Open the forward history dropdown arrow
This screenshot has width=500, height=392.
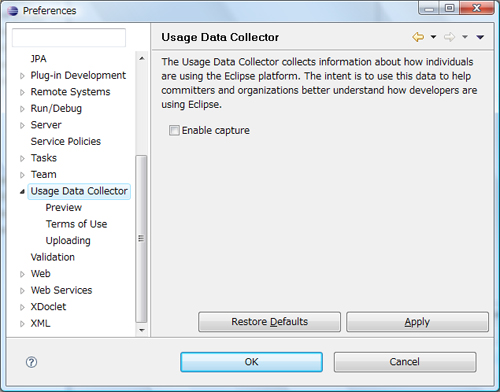[x=465, y=37]
